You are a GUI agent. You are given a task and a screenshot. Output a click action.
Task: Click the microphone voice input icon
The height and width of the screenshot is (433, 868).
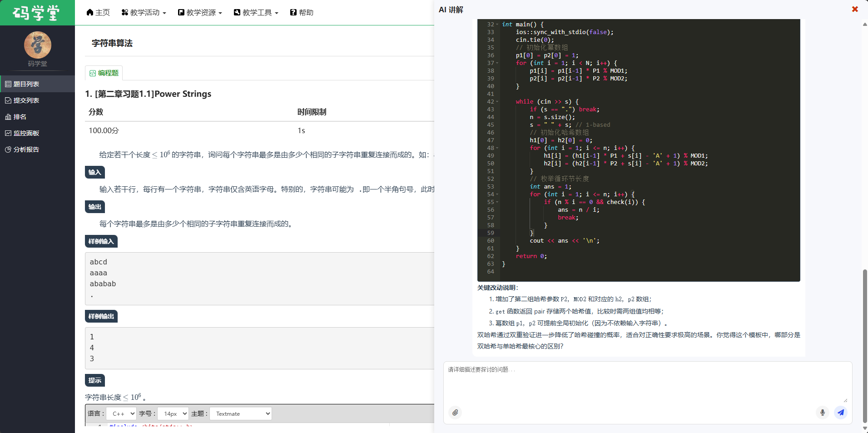pos(822,413)
